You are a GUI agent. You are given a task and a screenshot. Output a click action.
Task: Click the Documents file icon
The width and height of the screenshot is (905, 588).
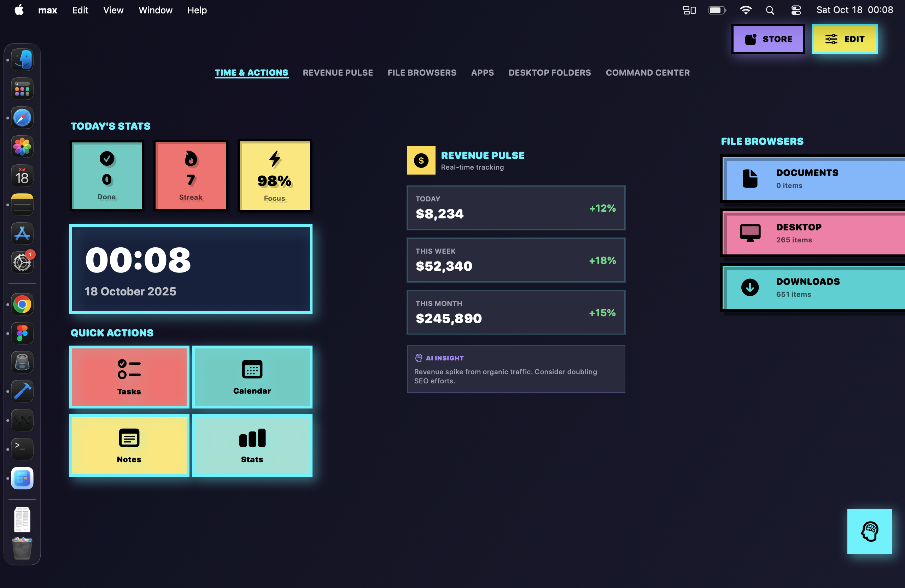tap(749, 178)
